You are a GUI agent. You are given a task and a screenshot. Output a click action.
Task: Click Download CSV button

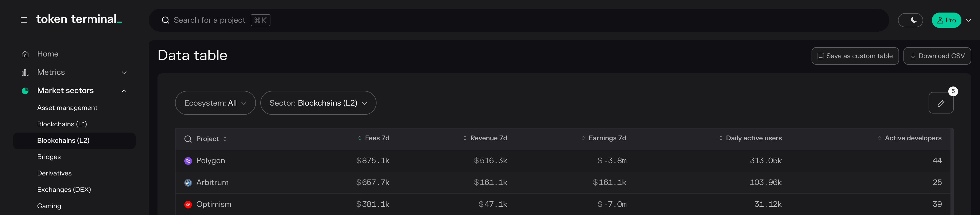[937, 56]
